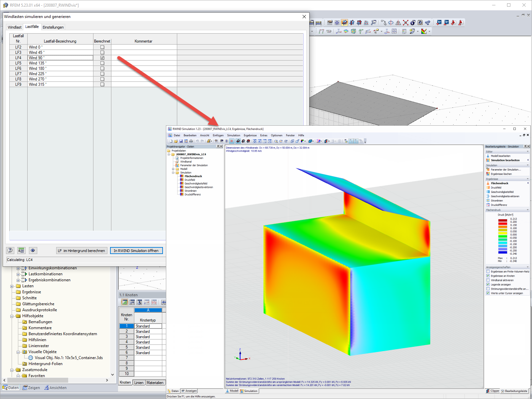Uncheck Ergebnisse an Knoten checkbox
This screenshot has width=532, height=399.
tap(488, 276)
